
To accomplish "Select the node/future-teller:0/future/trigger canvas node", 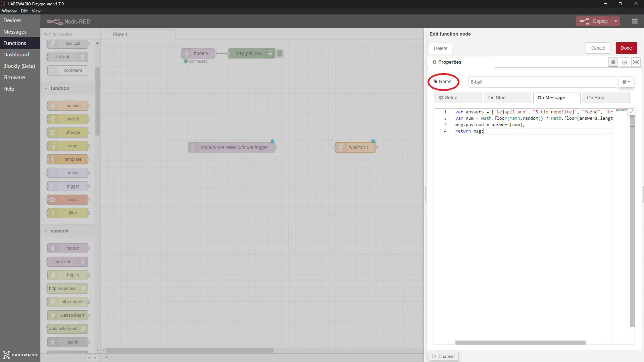I will (232, 147).
